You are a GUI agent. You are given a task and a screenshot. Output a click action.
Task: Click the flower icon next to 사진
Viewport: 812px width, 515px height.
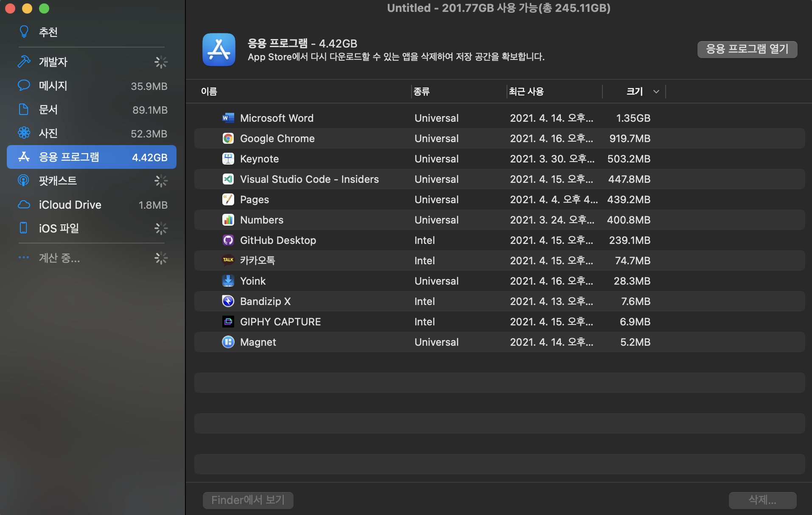pos(24,133)
